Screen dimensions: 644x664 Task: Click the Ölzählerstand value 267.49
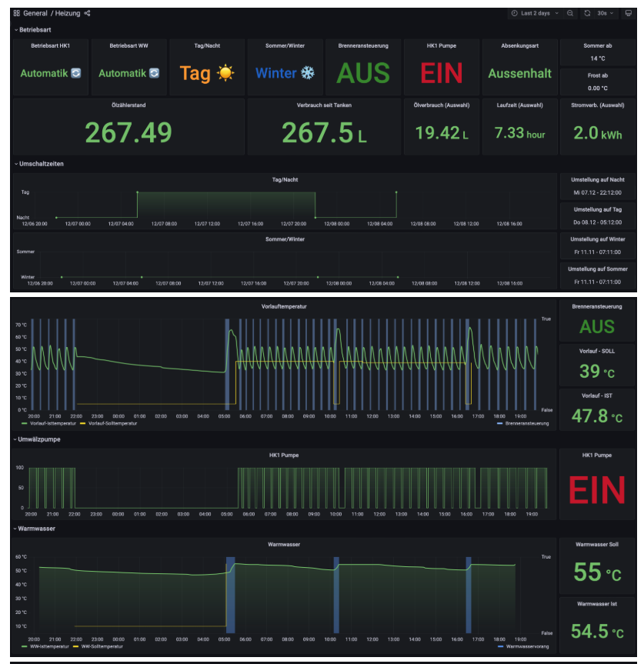tap(128, 132)
